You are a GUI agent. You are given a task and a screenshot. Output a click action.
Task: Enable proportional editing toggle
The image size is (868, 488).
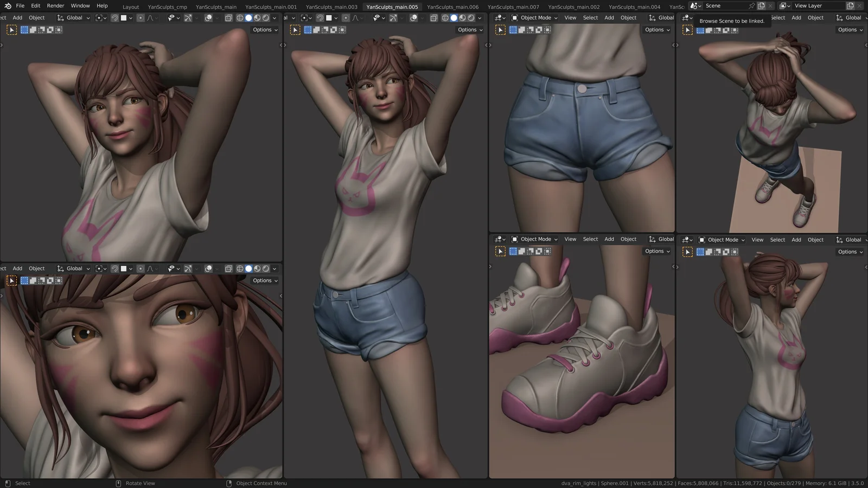click(141, 17)
